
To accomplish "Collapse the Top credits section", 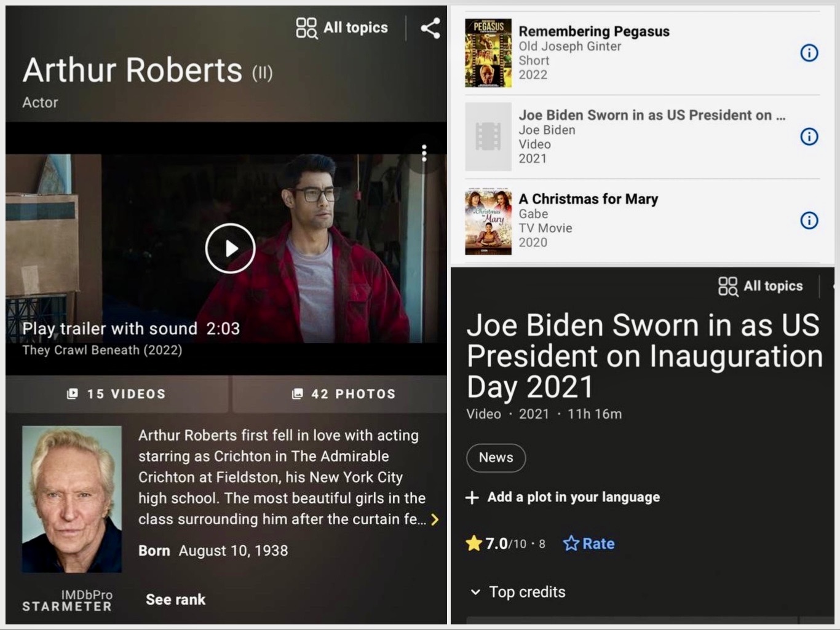I will 518,592.
